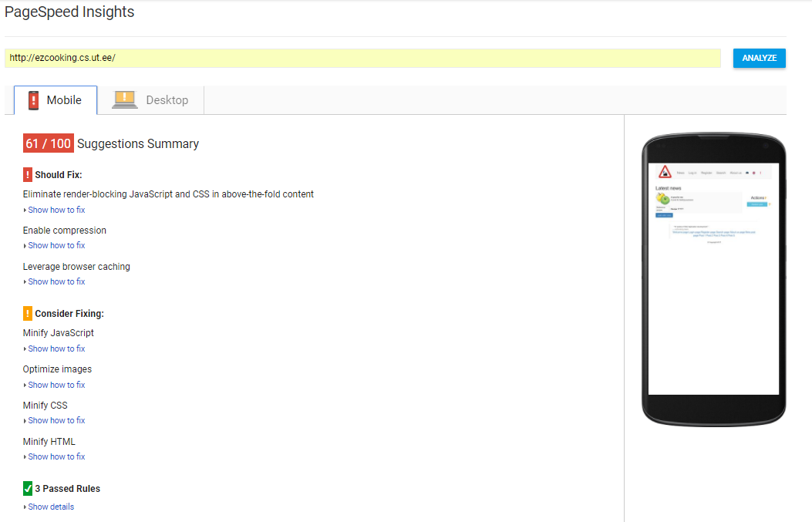
Task: Show how to fix Minify CSS
Action: tap(56, 420)
